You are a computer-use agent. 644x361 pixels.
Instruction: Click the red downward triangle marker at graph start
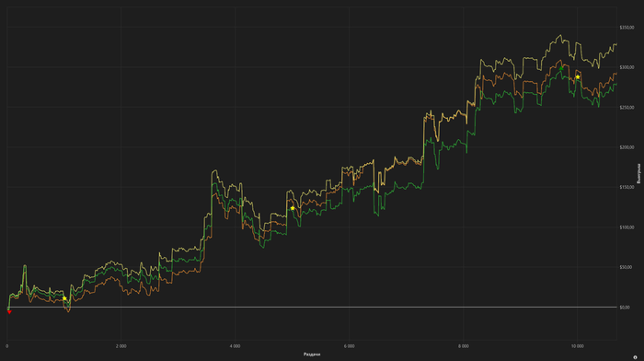9,312
